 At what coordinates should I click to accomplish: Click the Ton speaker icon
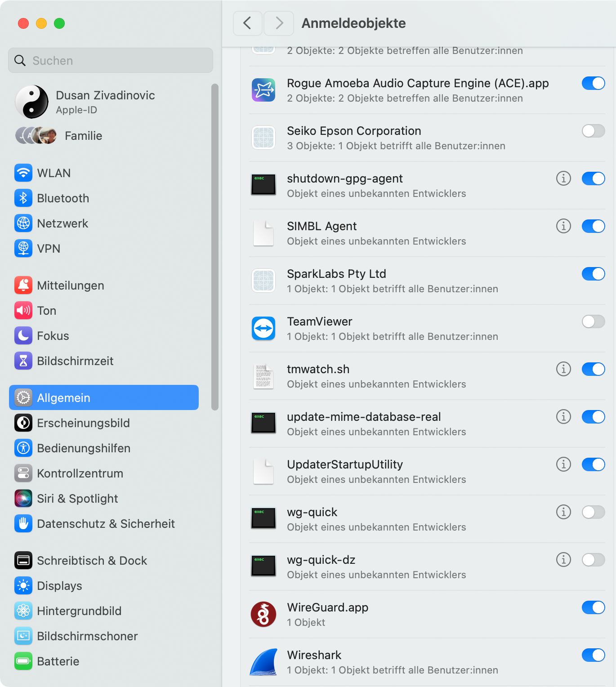(x=23, y=310)
